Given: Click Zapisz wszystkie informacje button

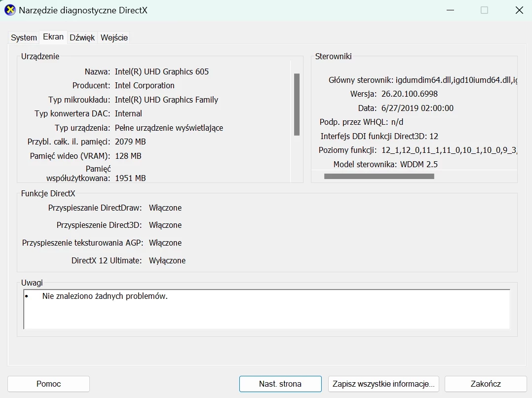Looking at the screenshot, I should click(x=383, y=384).
